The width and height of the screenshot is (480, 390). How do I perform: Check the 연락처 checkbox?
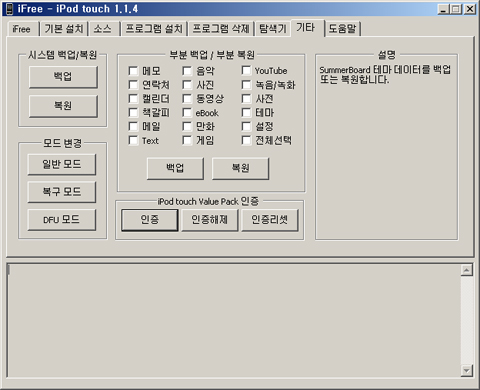tap(133, 85)
